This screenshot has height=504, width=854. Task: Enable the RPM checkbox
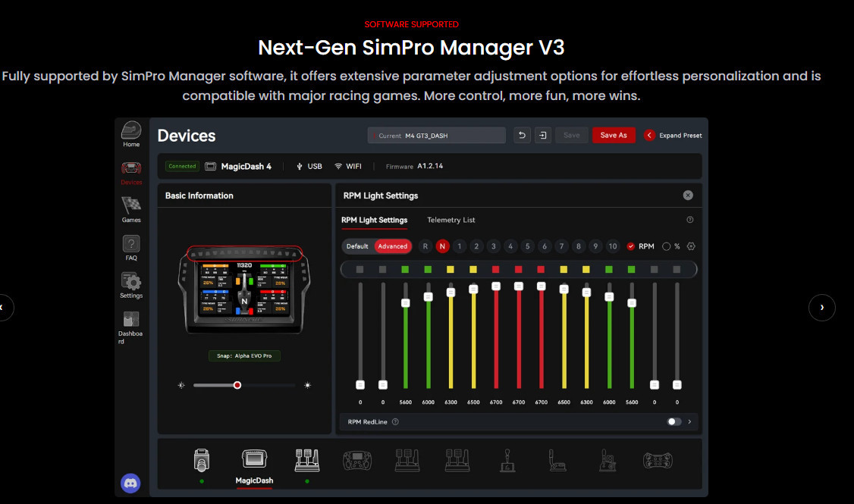tap(631, 246)
